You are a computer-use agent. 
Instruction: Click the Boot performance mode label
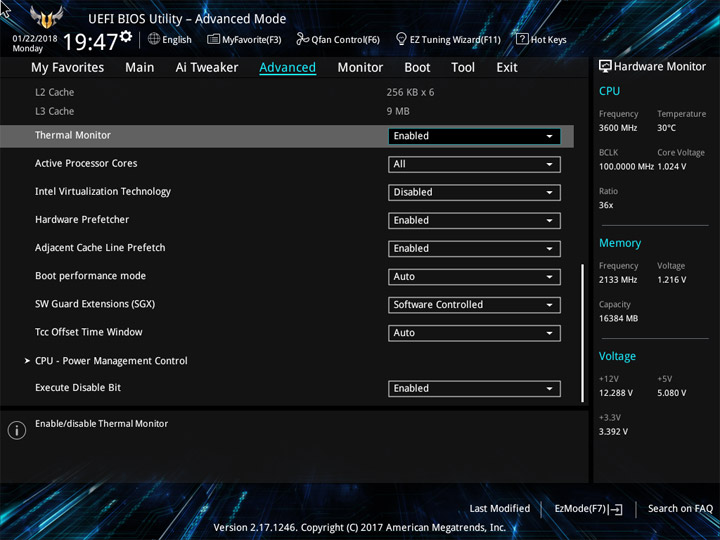(x=90, y=276)
